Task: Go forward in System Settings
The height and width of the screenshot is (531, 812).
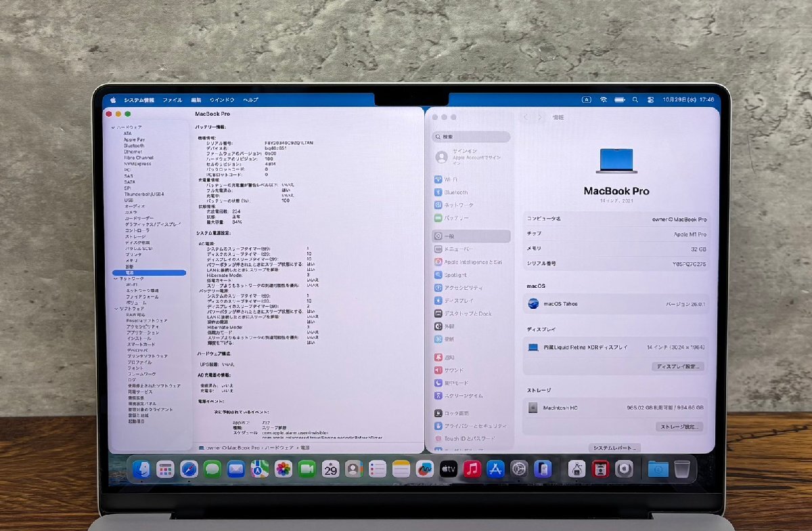Action: pos(539,117)
